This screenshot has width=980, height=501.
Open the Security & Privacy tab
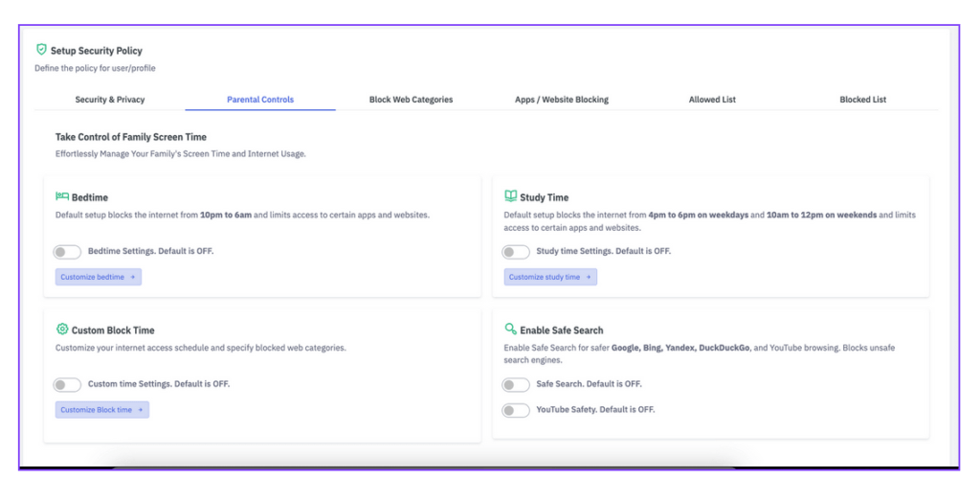110,100
